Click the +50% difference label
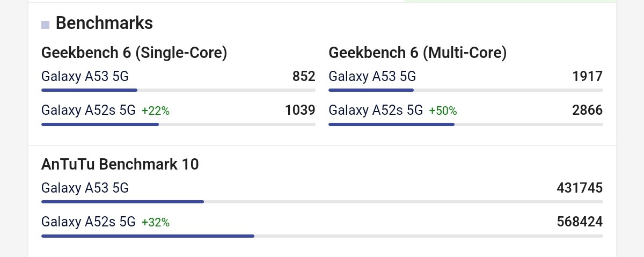 pos(443,111)
